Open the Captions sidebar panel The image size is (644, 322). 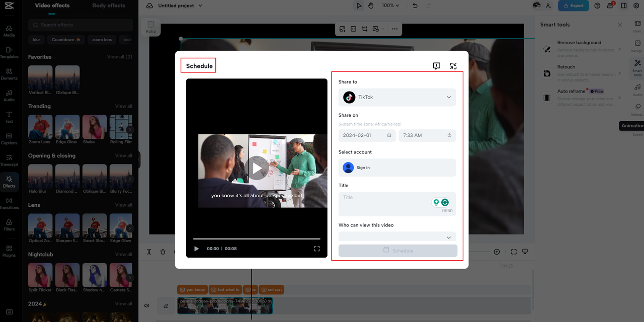(9, 139)
